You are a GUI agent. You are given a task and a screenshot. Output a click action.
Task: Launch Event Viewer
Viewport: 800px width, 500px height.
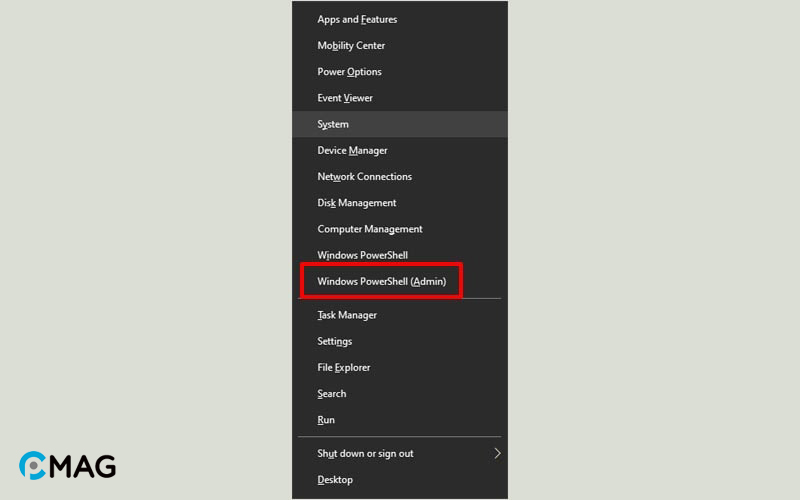399,98
